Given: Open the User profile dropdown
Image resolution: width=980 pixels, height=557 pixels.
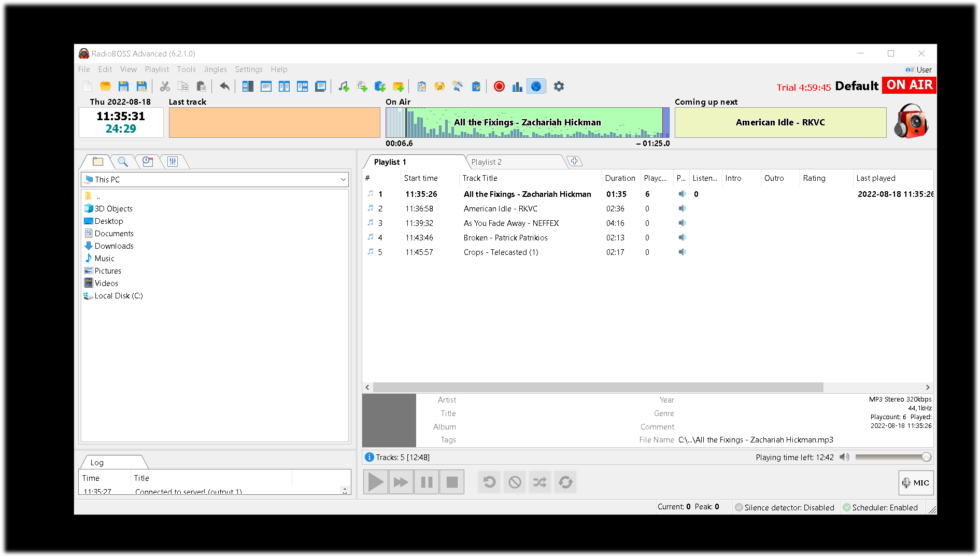Looking at the screenshot, I should (918, 70).
